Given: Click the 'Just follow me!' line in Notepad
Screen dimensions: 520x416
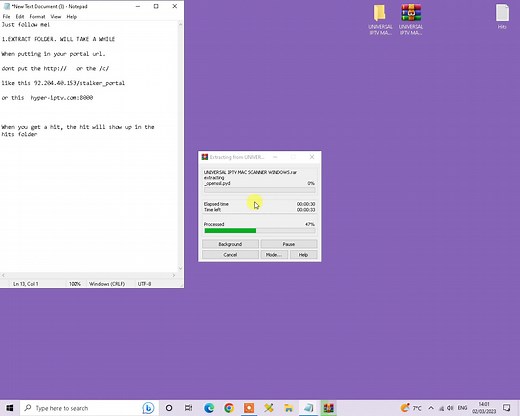Looking at the screenshot, I should (x=25, y=25).
